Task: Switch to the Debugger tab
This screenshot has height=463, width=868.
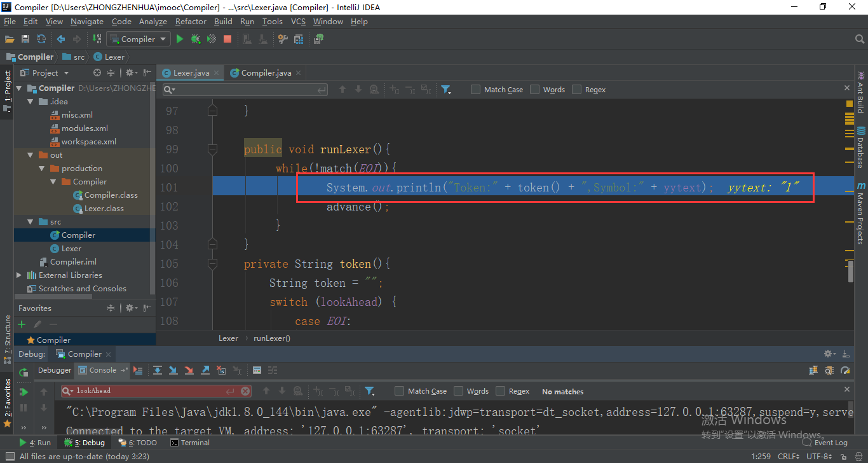Action: tap(55, 370)
